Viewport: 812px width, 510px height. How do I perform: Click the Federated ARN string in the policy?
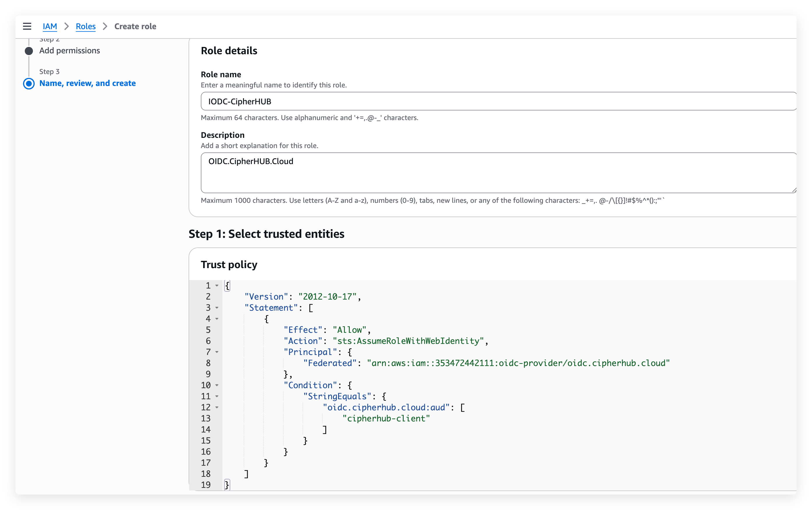[x=518, y=363]
